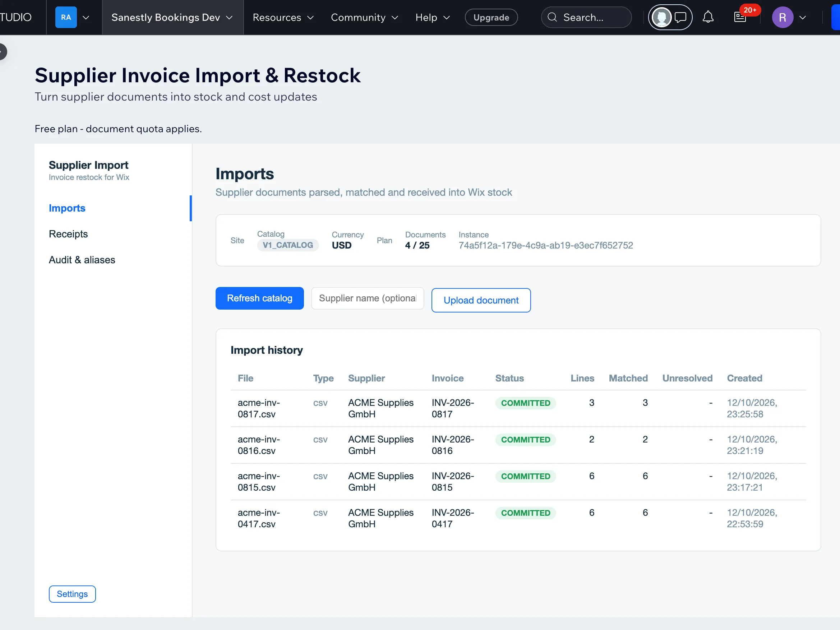Click the Documents 4 / 25 value

(x=417, y=245)
